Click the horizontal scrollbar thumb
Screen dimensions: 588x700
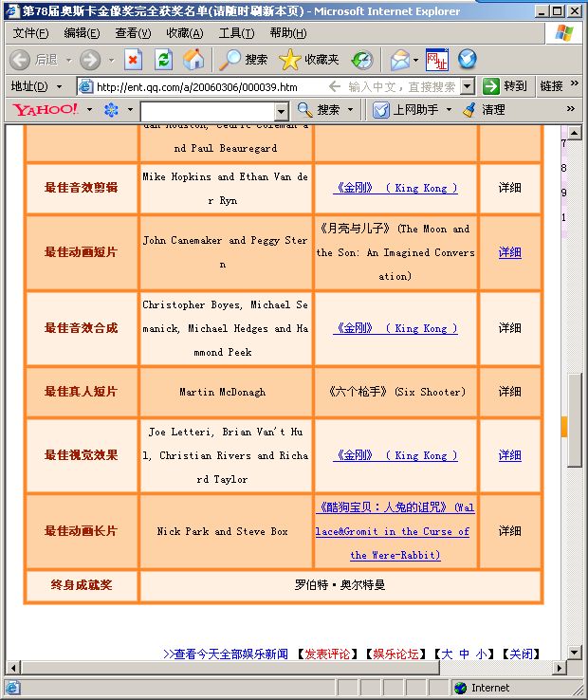[230, 668]
